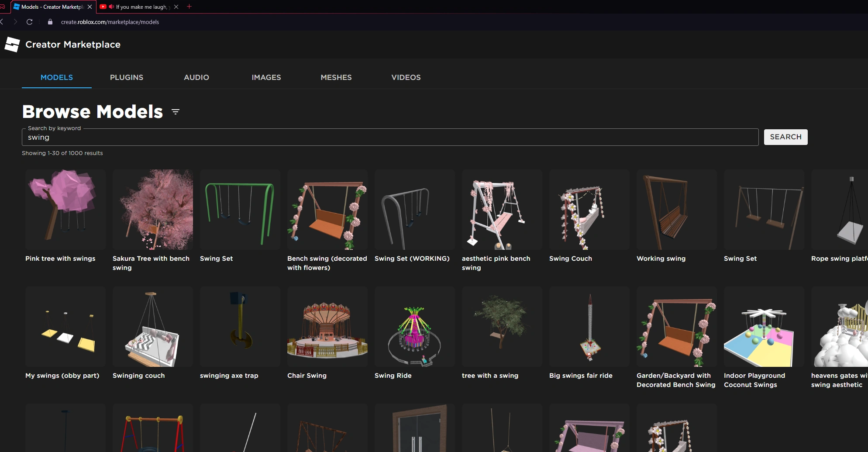Open the filter options beside Browse Models
Screen dimensions: 868x452
pos(175,112)
